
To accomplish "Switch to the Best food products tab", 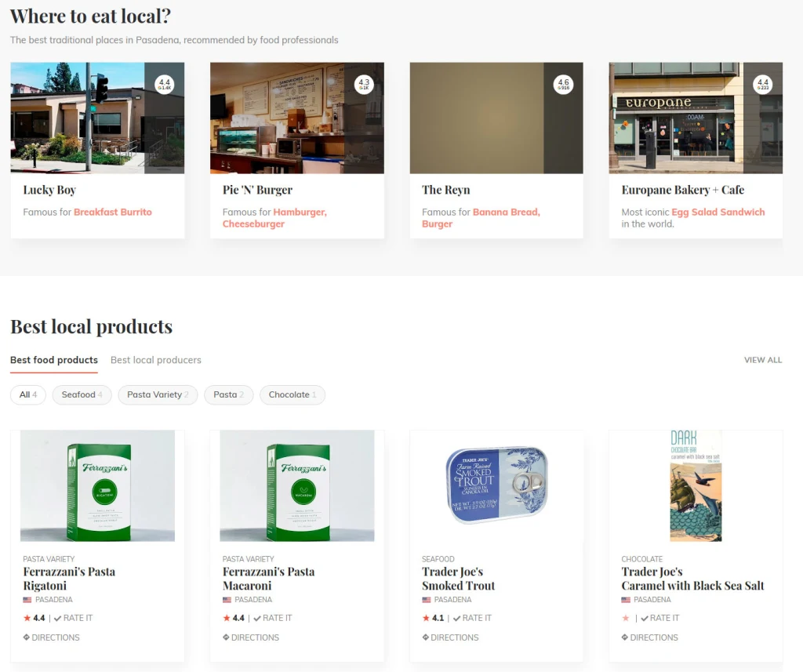I will point(54,360).
